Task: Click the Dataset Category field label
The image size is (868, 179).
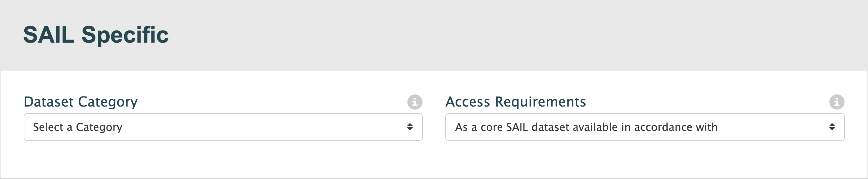Action: 80,102
